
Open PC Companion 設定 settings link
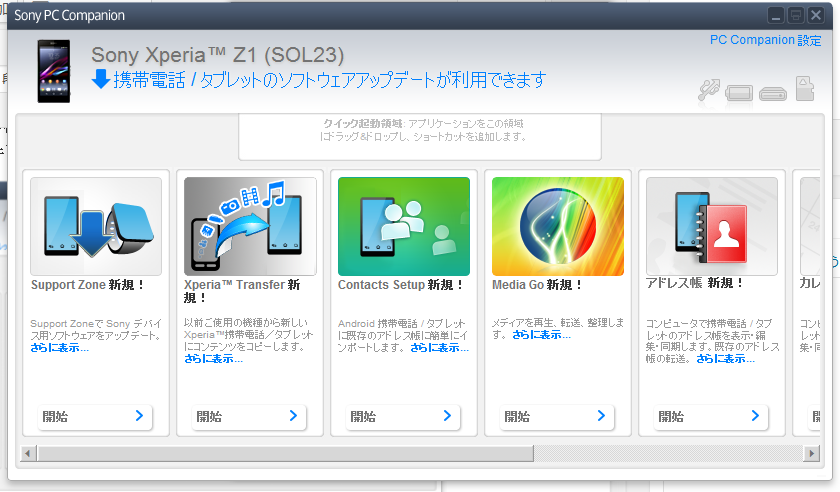click(765, 40)
